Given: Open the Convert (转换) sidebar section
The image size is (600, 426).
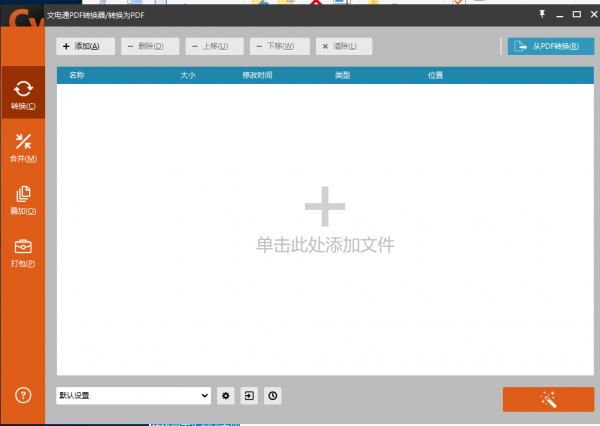Looking at the screenshot, I should tap(23, 92).
